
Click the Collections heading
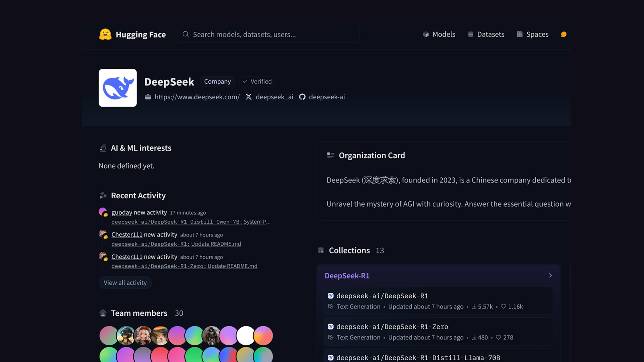tap(349, 250)
